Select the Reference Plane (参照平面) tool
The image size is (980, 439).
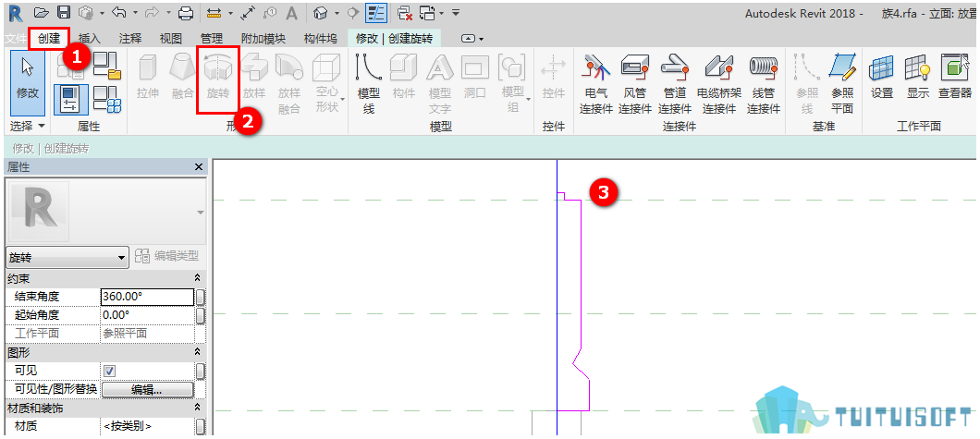point(842,84)
